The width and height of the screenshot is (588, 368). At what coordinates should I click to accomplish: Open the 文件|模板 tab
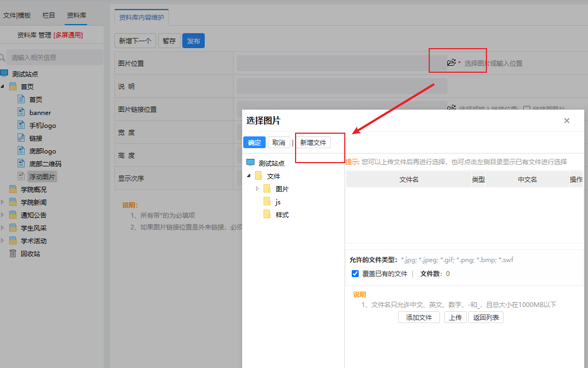[x=17, y=15]
